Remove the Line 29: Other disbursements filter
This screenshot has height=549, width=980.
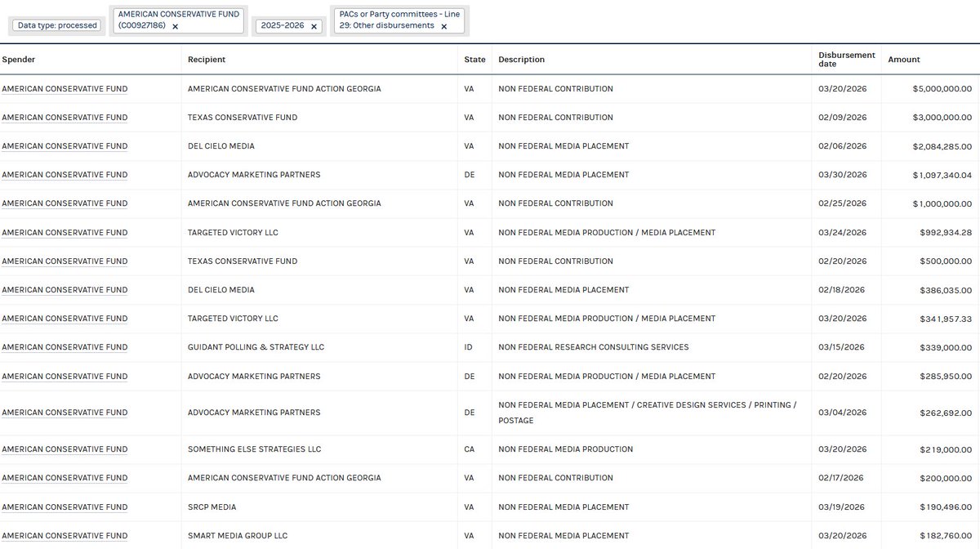[444, 26]
